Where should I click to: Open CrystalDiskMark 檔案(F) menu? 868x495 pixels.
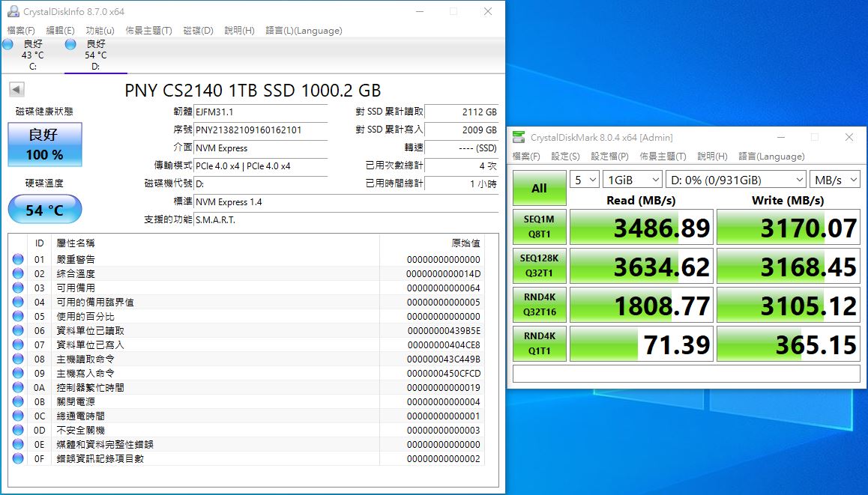point(526,157)
